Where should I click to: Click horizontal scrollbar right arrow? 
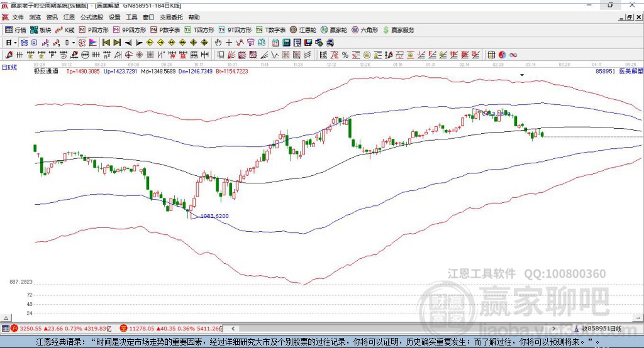point(553,329)
